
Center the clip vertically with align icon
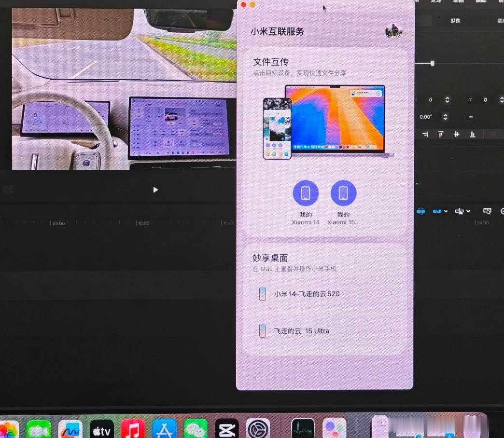point(456,134)
